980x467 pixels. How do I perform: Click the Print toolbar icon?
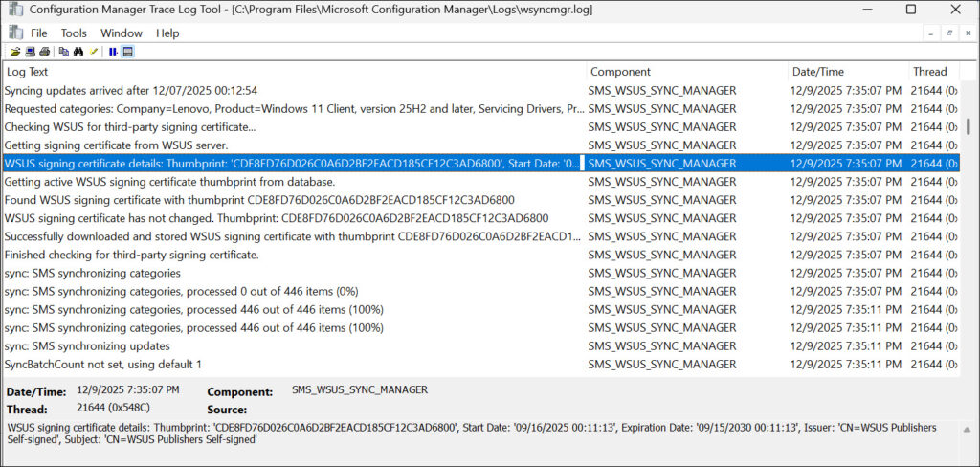[x=44, y=52]
